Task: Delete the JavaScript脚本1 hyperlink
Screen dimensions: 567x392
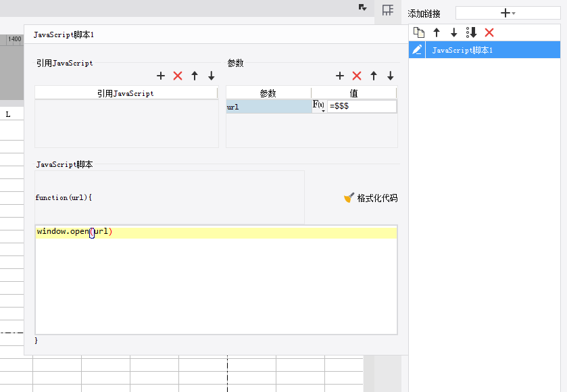Action: click(x=489, y=32)
